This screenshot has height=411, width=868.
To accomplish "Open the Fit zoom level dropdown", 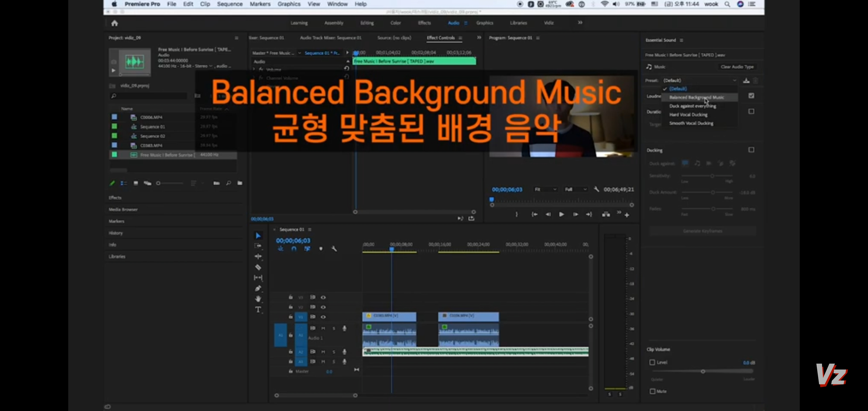I will (545, 189).
